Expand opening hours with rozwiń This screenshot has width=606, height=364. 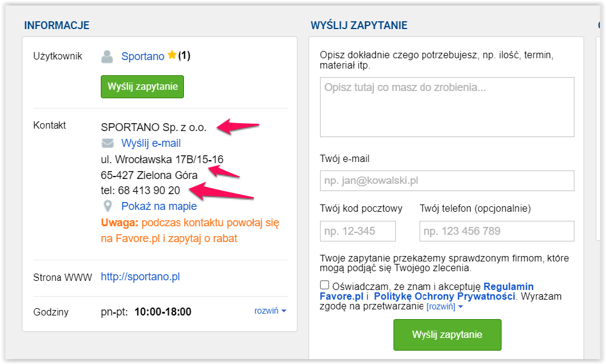point(270,311)
